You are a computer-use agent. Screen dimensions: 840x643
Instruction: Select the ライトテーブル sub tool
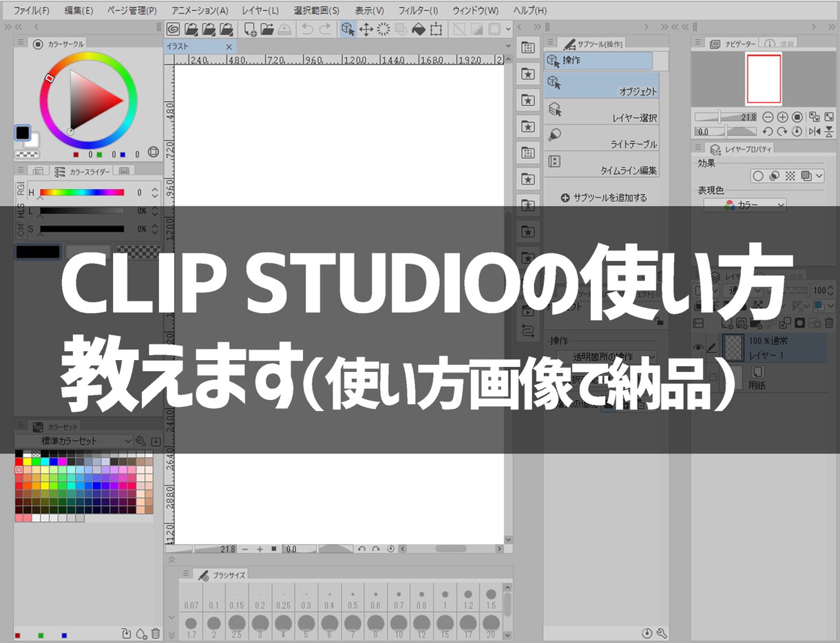pyautogui.click(x=601, y=138)
